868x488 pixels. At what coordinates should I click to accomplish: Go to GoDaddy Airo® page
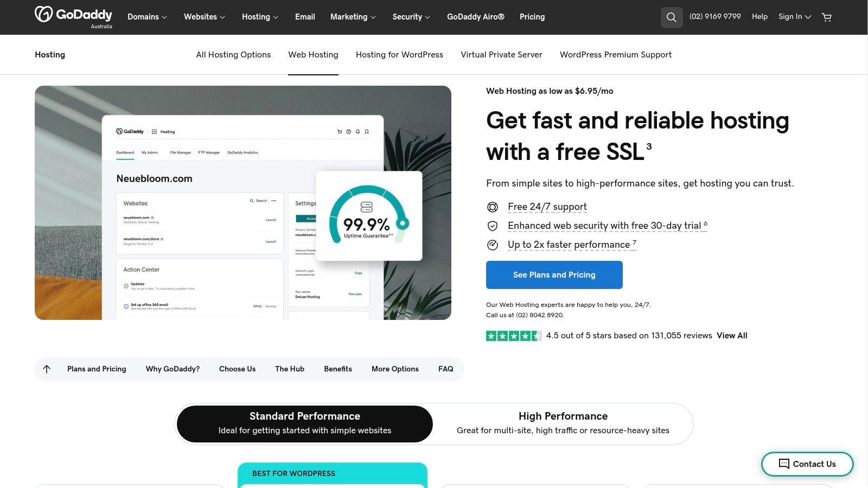476,17
